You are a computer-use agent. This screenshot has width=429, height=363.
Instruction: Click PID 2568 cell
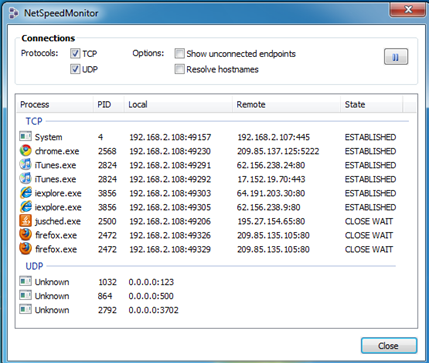107,151
